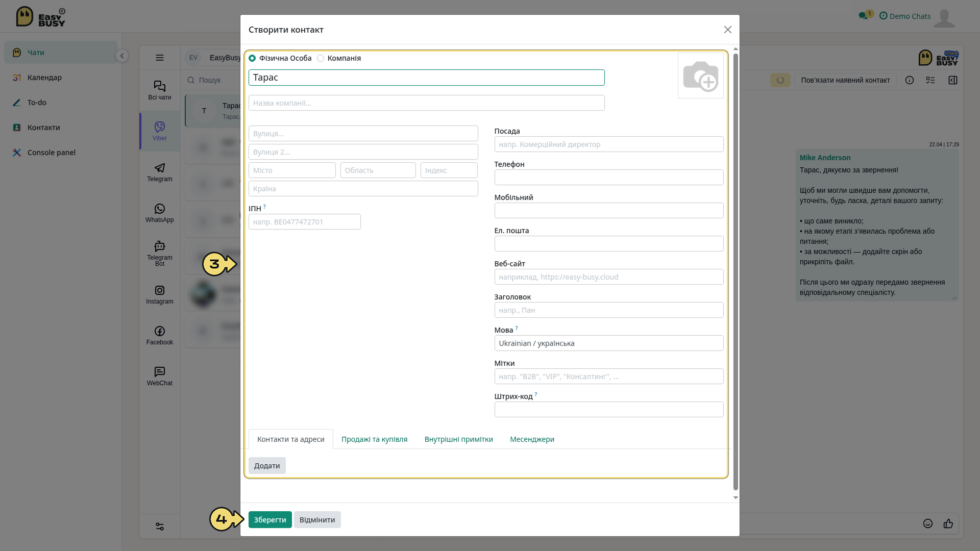Click Пов'язати наявний контакт button

(x=845, y=80)
